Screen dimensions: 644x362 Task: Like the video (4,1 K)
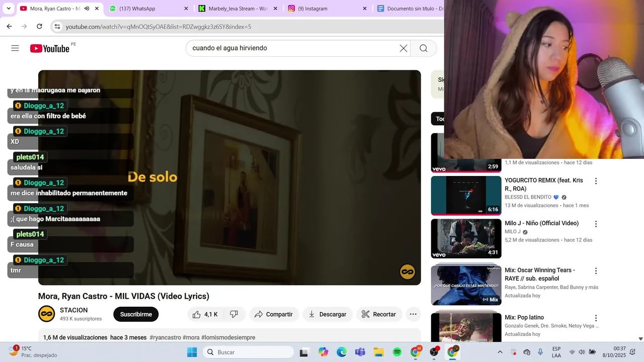point(206,314)
